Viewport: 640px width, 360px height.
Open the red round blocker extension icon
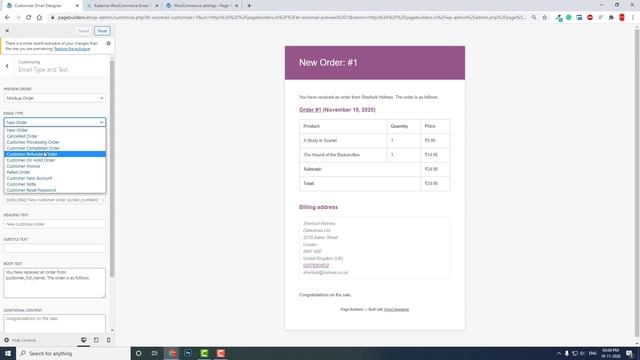click(x=590, y=18)
